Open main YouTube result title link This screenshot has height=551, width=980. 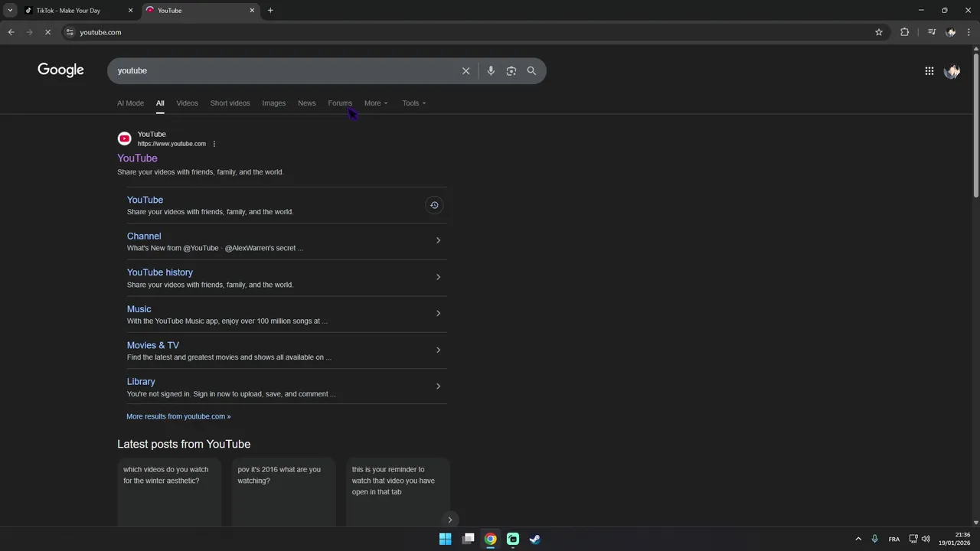(137, 158)
